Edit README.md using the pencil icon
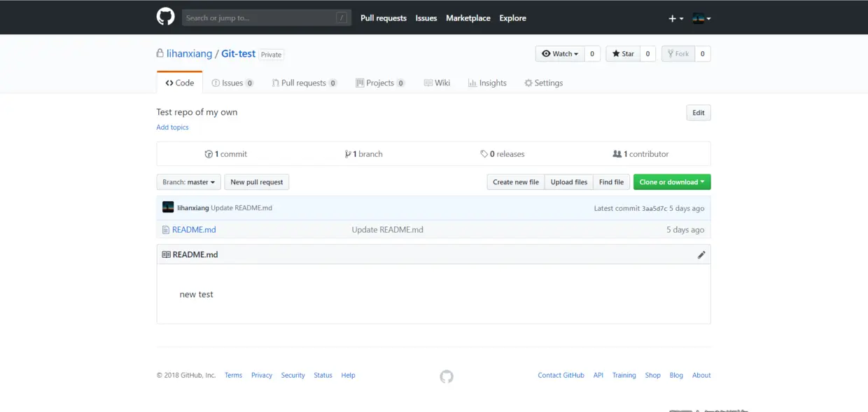The image size is (868, 412). (x=701, y=254)
